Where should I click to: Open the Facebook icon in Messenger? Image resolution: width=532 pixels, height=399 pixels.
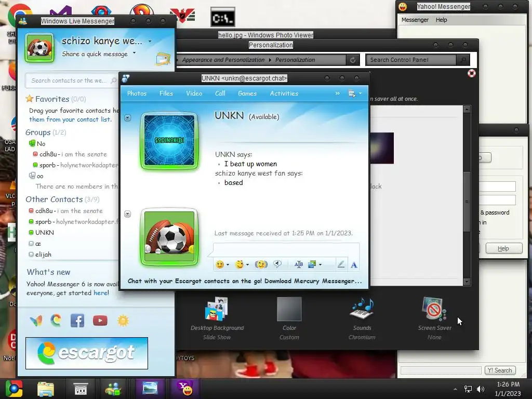77,320
